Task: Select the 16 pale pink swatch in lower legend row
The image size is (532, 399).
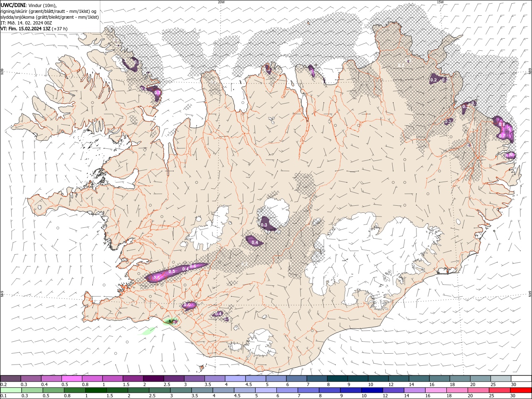Action: point(436,390)
